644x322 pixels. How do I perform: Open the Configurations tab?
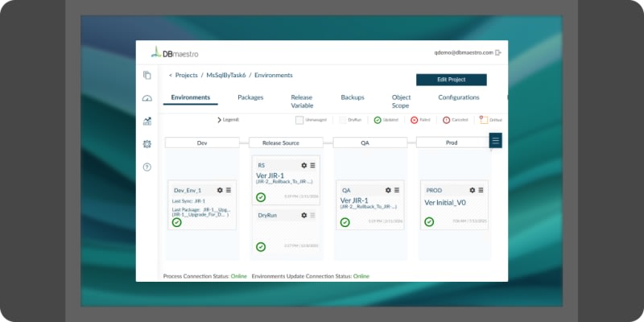point(459,97)
